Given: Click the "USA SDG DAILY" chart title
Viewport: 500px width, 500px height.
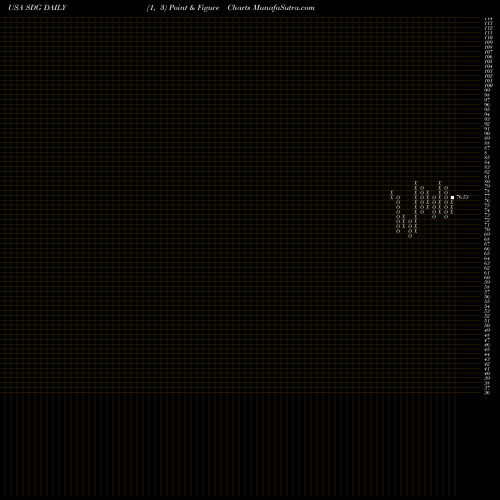Looking at the screenshot, I should coord(38,8).
